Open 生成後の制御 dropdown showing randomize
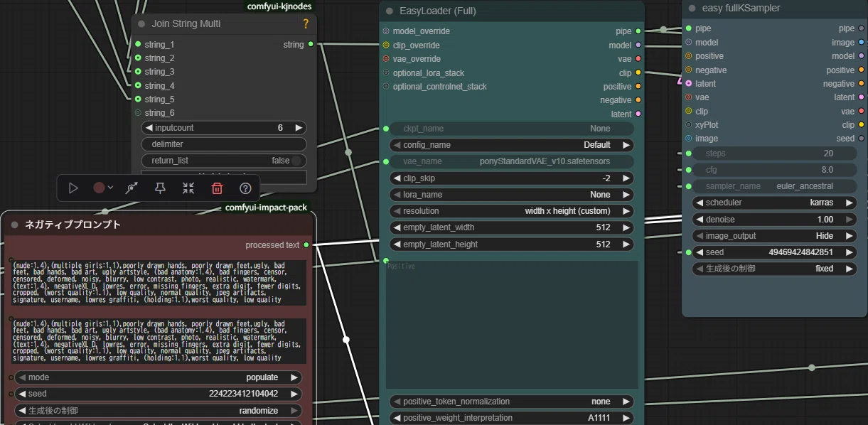This screenshot has height=425, width=868. coord(158,411)
